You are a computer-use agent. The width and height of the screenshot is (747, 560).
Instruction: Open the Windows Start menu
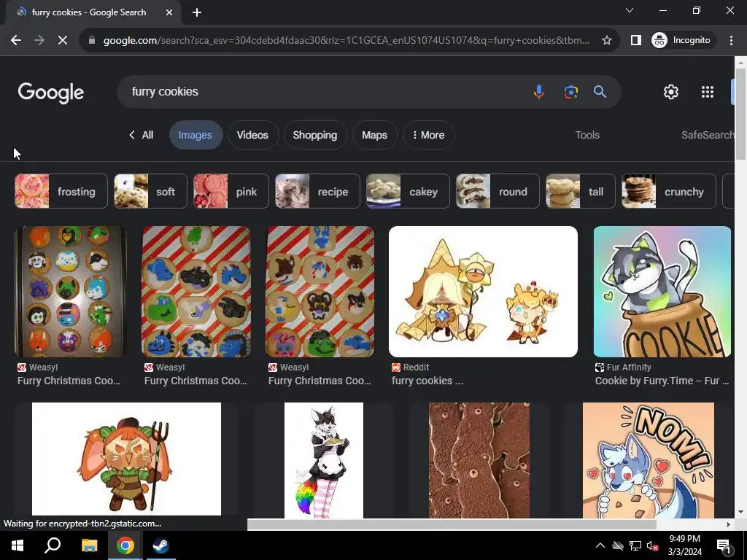[x=18, y=545]
